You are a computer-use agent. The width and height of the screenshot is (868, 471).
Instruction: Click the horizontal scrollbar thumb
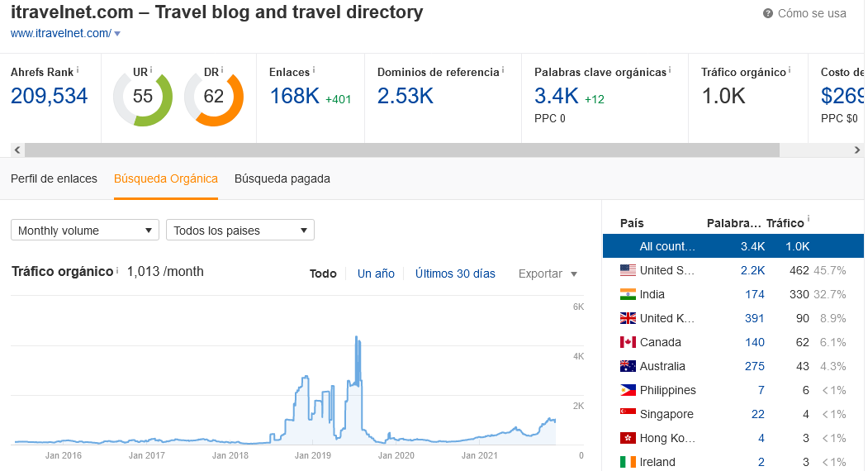[402, 150]
